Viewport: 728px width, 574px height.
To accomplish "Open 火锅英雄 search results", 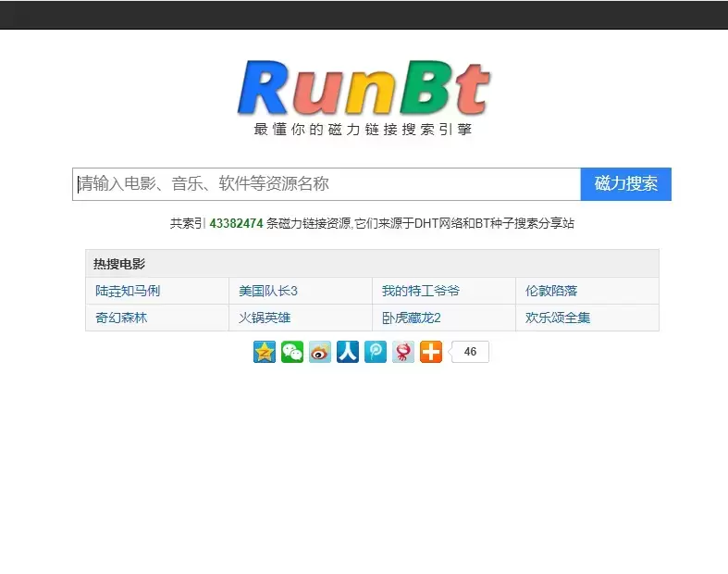I will (x=265, y=318).
